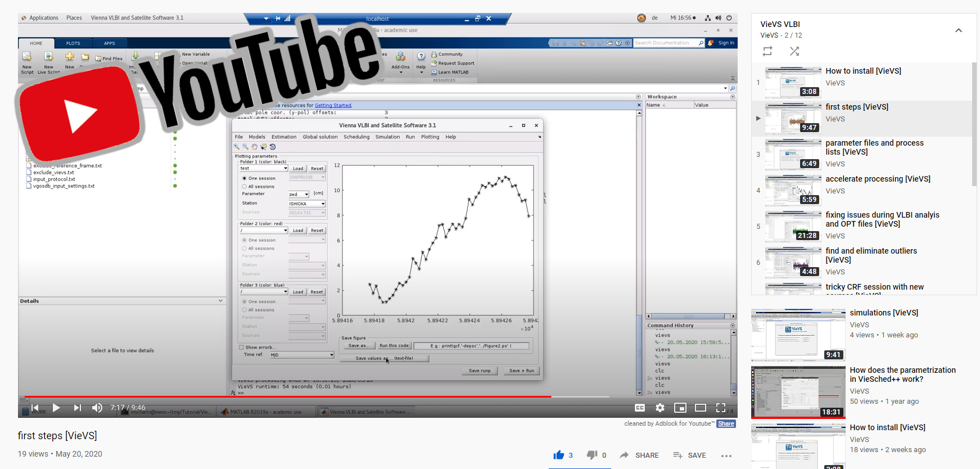Image resolution: width=980 pixels, height=469 pixels.
Task: Skip to next video in playlist
Action: point(78,408)
